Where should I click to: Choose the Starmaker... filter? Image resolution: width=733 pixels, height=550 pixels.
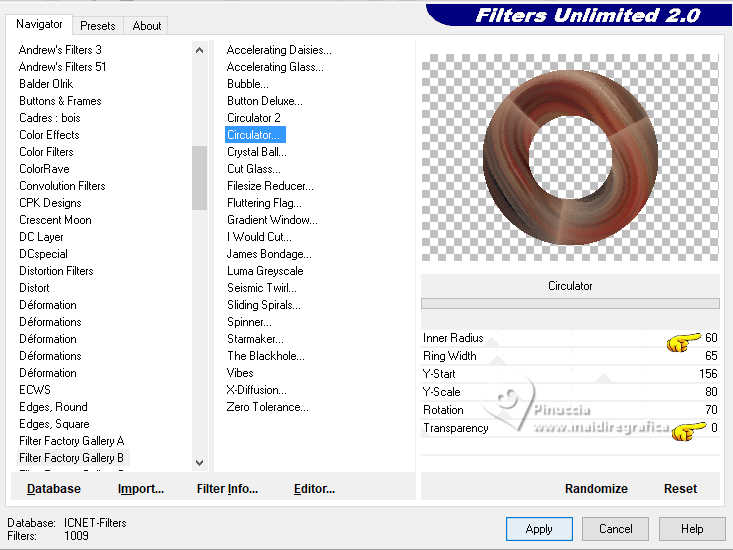[x=255, y=339]
